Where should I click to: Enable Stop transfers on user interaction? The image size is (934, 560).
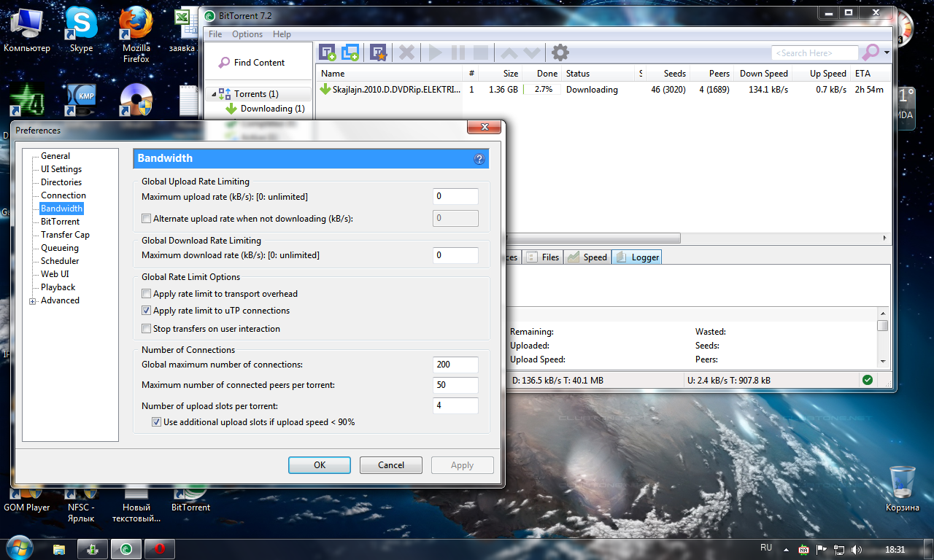point(147,329)
